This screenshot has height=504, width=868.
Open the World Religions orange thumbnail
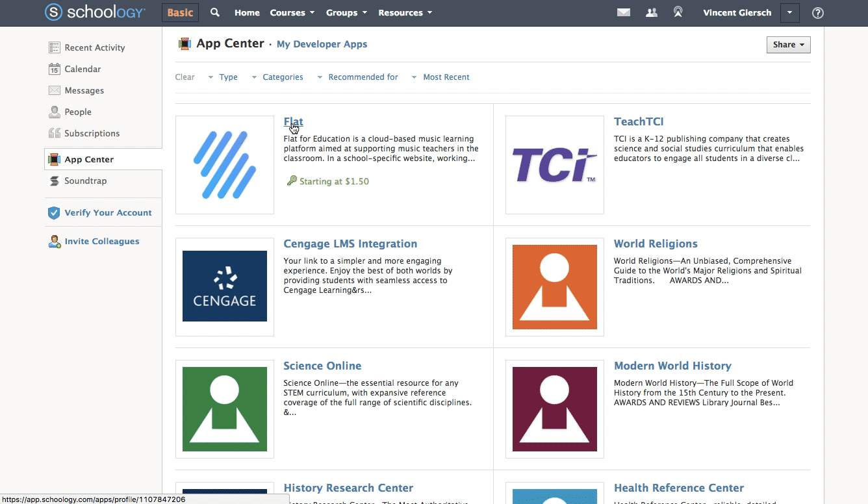point(555,286)
